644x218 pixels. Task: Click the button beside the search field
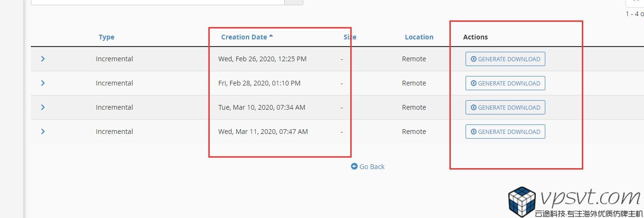click(x=293, y=2)
